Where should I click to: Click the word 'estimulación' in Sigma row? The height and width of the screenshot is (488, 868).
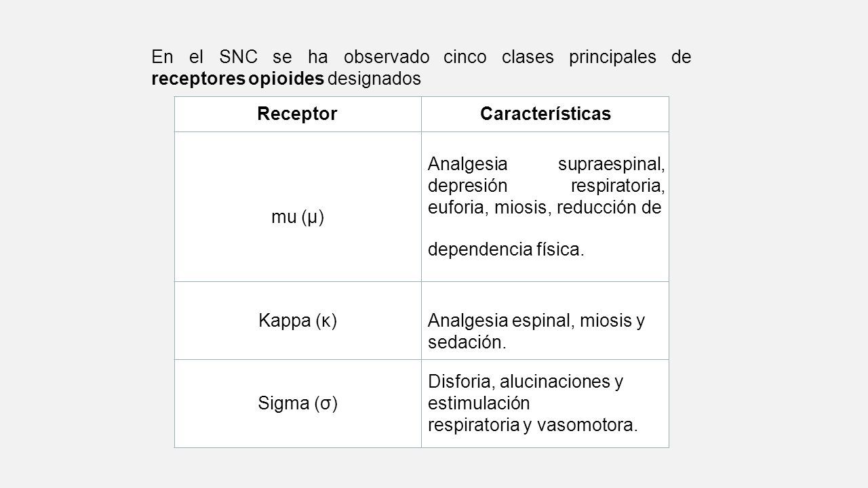pyautogui.click(x=478, y=403)
